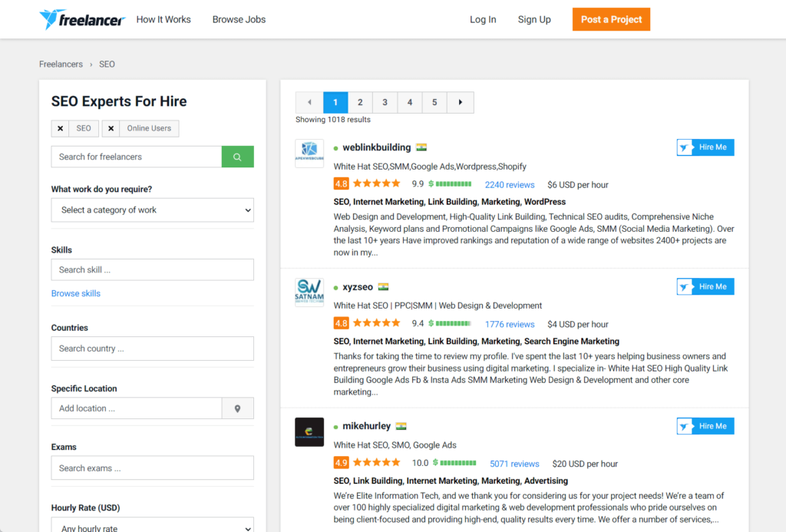Click 'Showing 1018 results' text
This screenshot has width=786, height=532.
333,119
